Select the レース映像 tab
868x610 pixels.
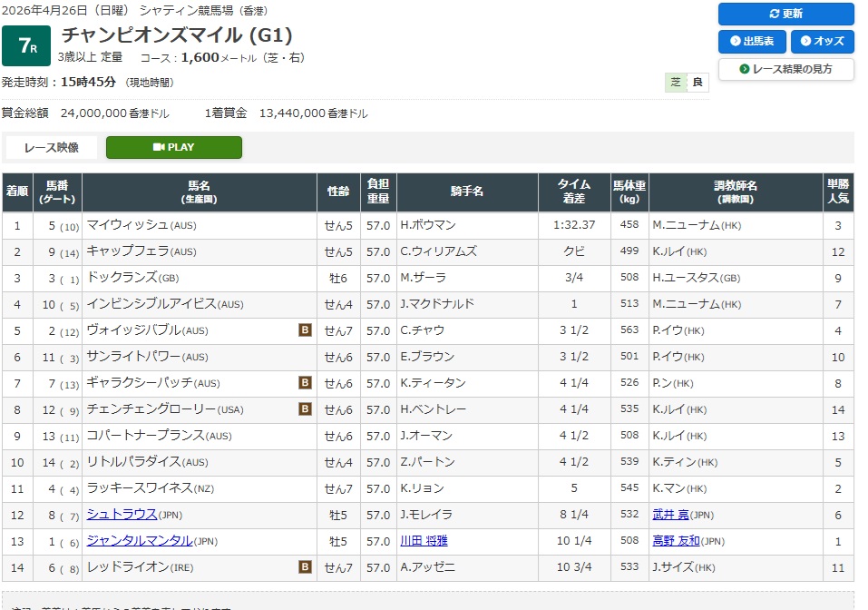pos(52,147)
